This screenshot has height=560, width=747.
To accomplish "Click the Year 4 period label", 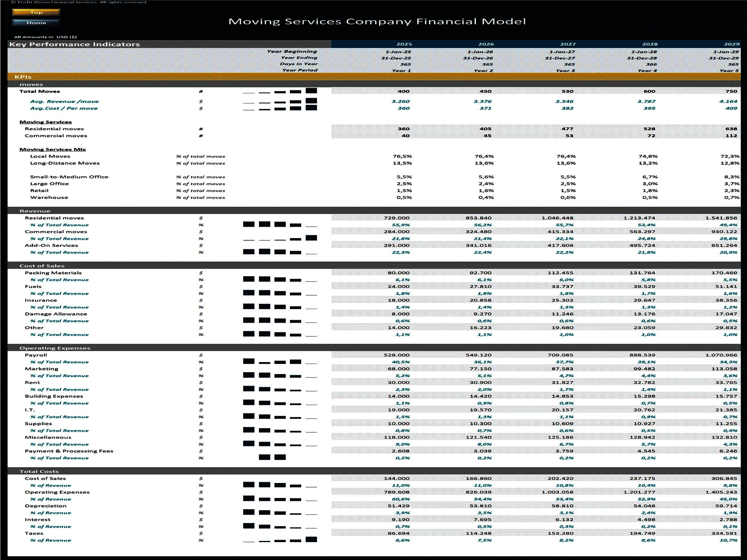I will click(647, 70).
